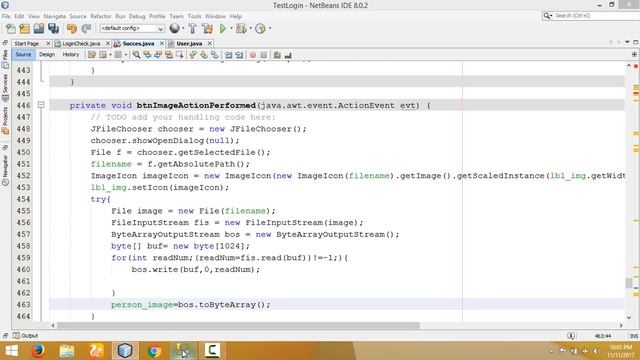640x360 pixels.
Task: Click Find Next Occurrence icon
Action: pos(158,55)
